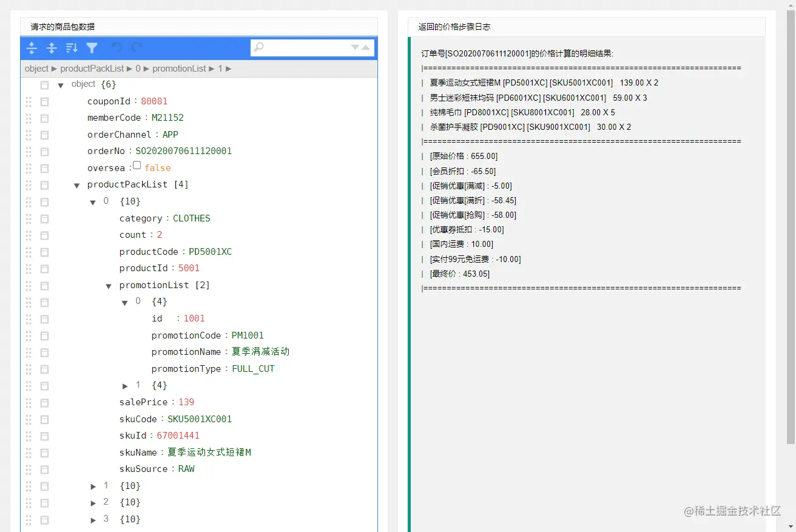
Task: Grab the drag handle of the couponId row
Action: click(x=29, y=101)
